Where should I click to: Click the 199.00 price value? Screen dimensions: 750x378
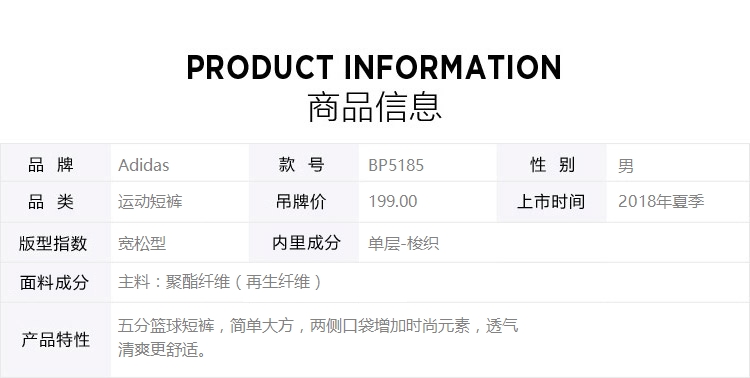coord(393,201)
